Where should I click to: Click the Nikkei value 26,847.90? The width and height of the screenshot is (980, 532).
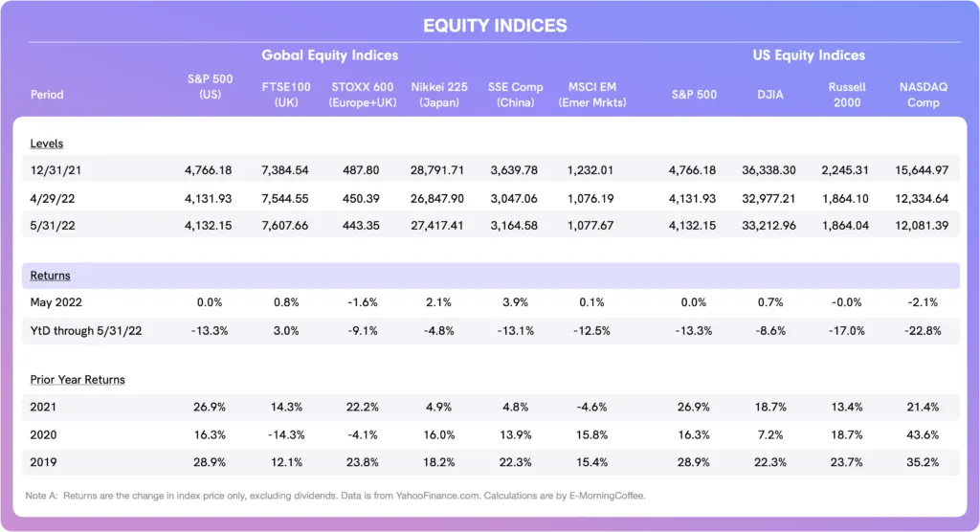tap(437, 199)
